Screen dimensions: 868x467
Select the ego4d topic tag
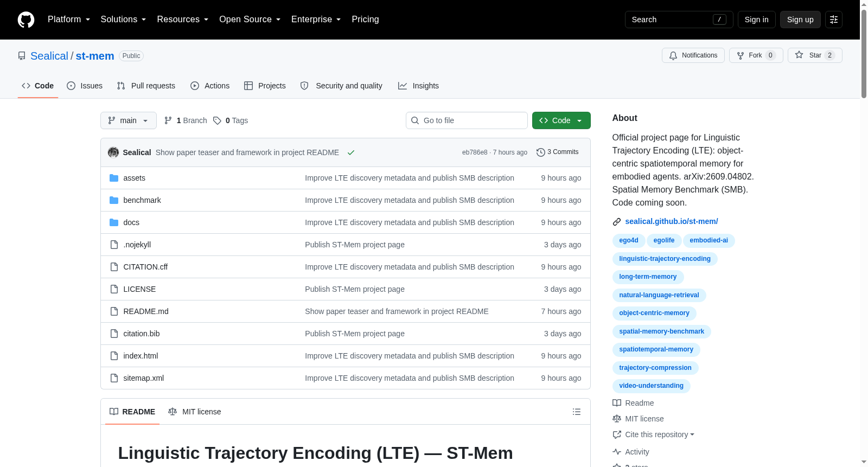click(x=629, y=240)
